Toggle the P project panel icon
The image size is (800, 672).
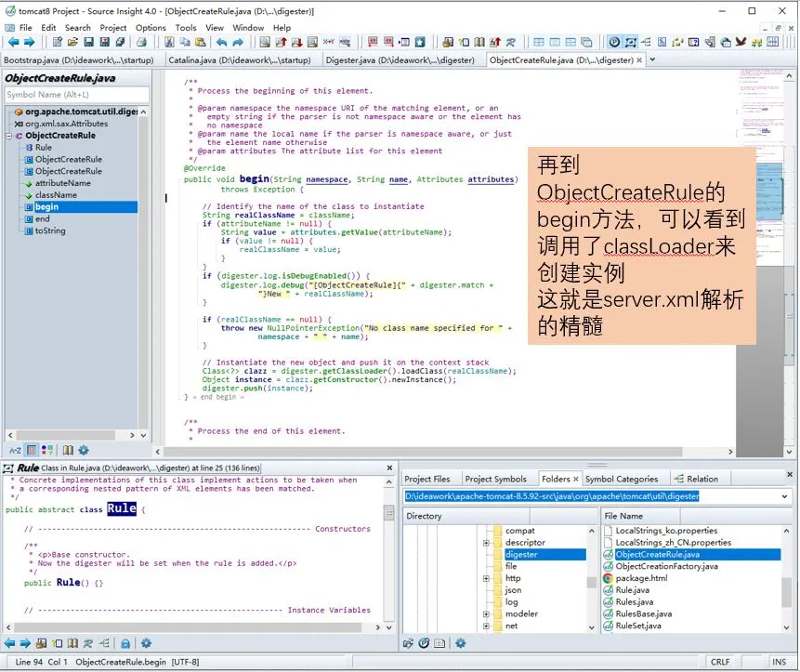(x=614, y=42)
